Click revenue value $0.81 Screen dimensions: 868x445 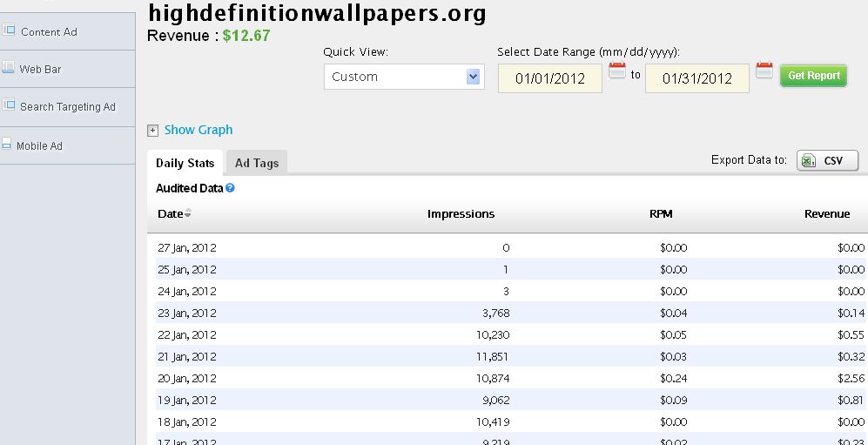click(851, 401)
